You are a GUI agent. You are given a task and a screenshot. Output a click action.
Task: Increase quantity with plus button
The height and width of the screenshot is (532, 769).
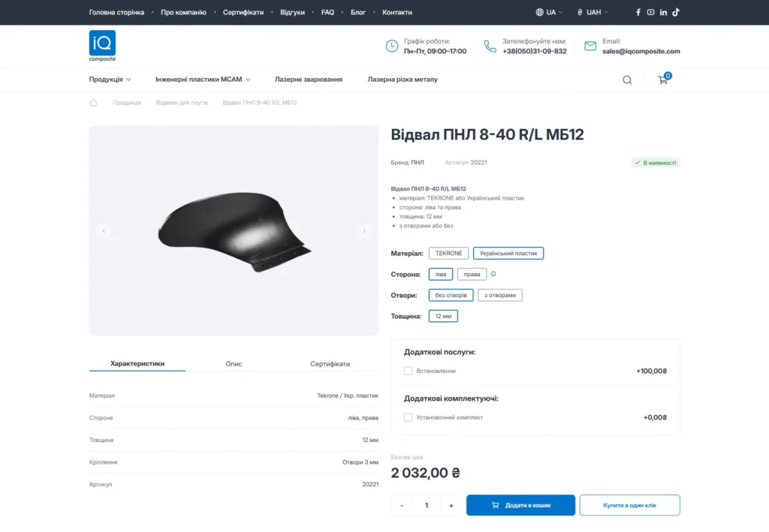[451, 505]
